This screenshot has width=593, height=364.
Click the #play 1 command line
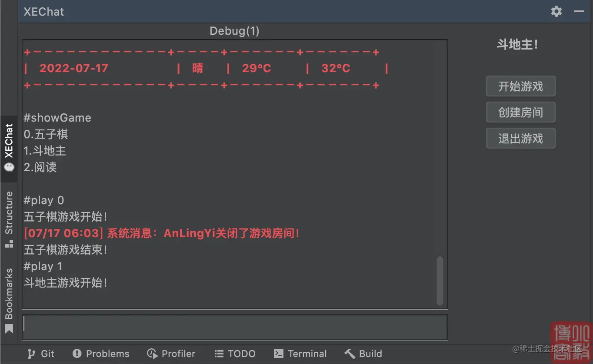coord(43,266)
